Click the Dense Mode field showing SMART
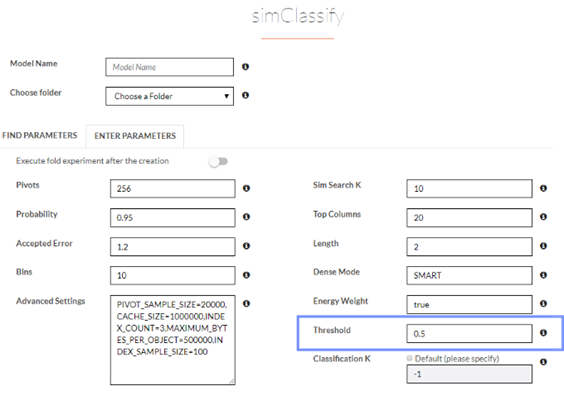564x405 pixels. 469,276
